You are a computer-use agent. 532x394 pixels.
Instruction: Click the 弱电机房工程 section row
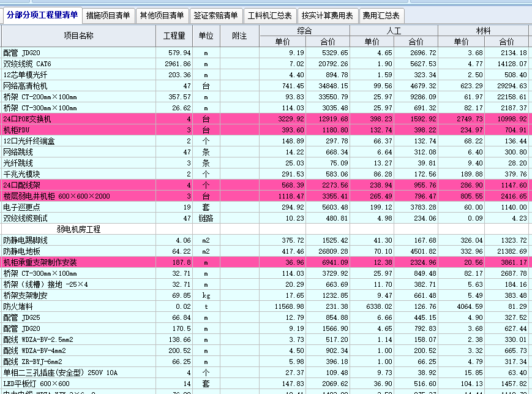(x=78, y=229)
